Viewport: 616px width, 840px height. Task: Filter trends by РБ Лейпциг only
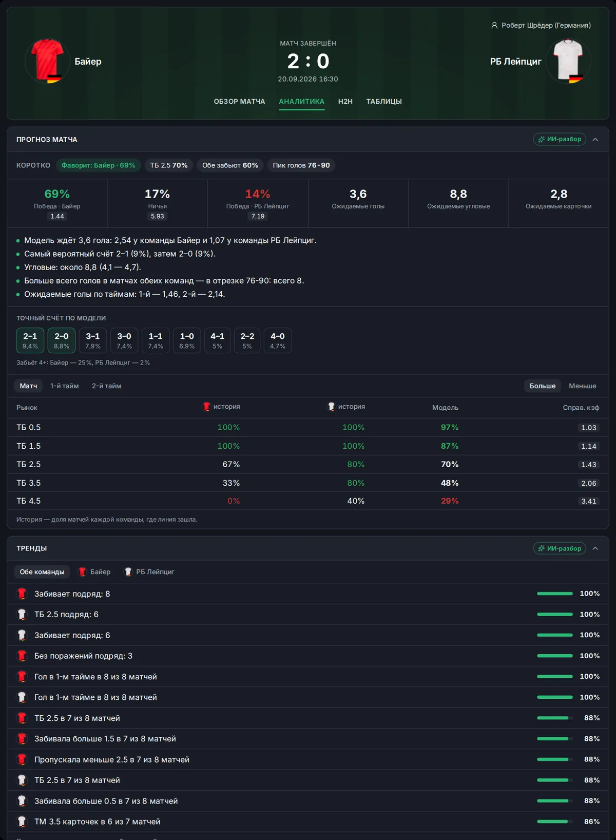[149, 571]
